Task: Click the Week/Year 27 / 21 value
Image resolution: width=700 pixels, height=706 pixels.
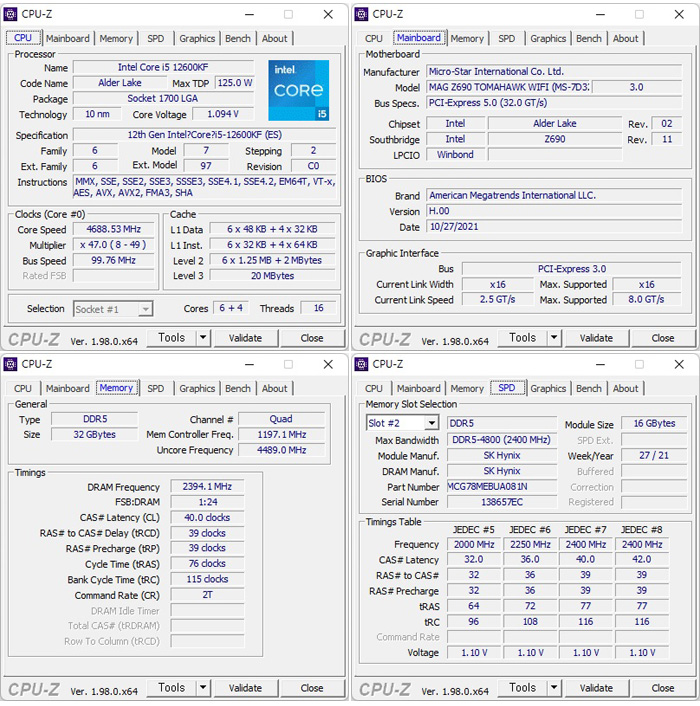Action: point(654,455)
